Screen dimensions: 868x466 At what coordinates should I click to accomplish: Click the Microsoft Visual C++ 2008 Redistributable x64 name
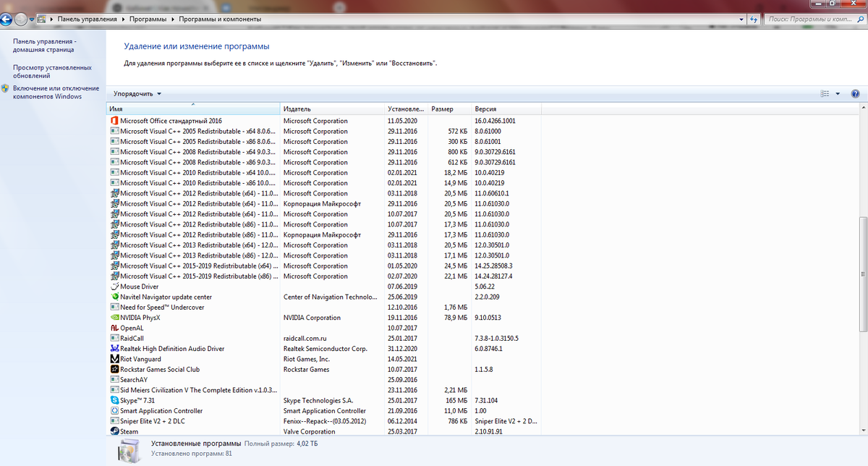tap(197, 152)
